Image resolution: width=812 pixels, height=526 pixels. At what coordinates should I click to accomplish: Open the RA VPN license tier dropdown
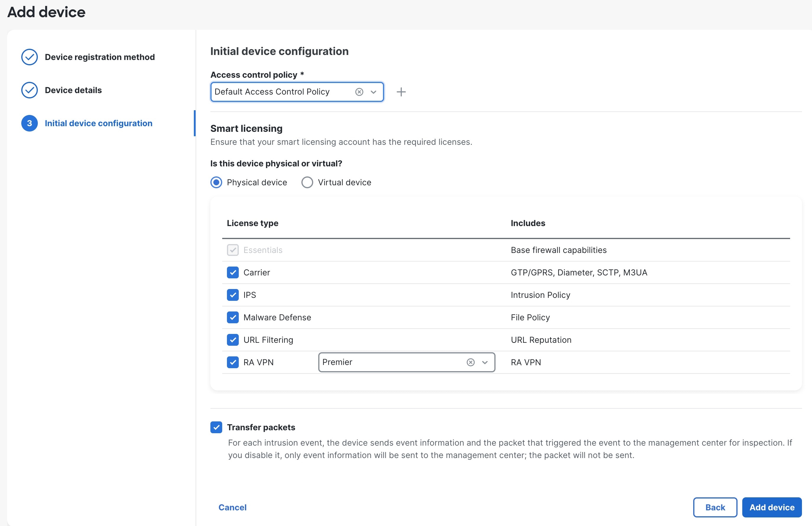[485, 362]
